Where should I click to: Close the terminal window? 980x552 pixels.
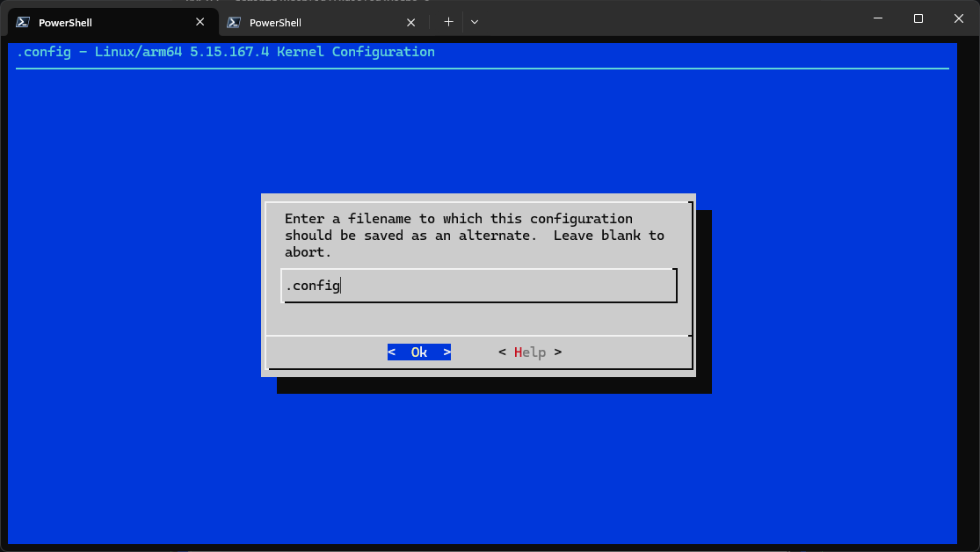tap(958, 18)
